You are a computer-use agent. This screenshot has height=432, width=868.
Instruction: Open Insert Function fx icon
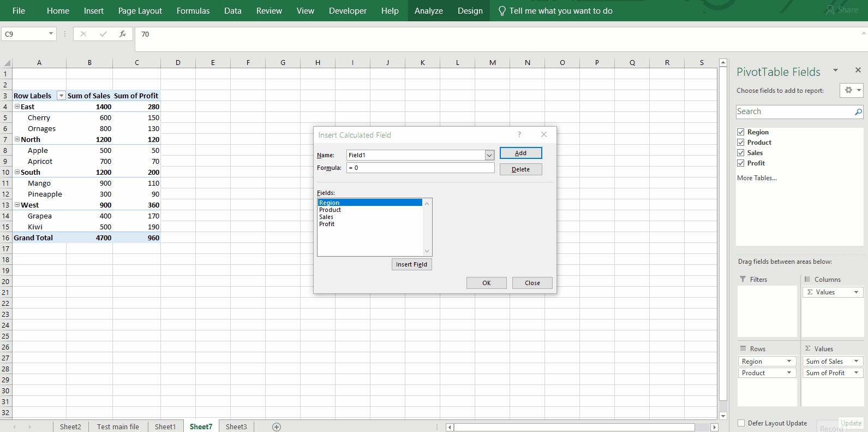(x=123, y=34)
